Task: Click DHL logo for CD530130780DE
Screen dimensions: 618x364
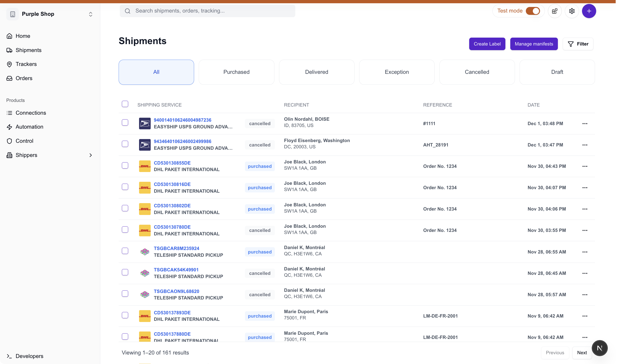Action: [145, 230]
